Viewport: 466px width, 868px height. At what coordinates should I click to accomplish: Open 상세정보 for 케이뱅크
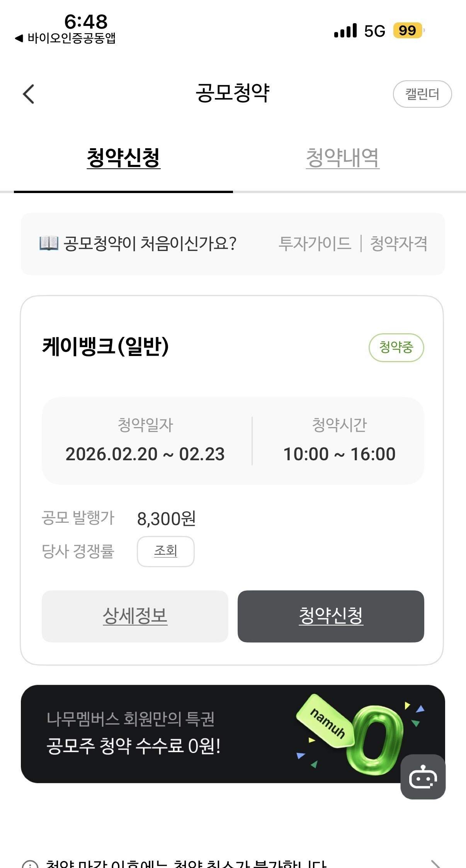click(x=135, y=616)
